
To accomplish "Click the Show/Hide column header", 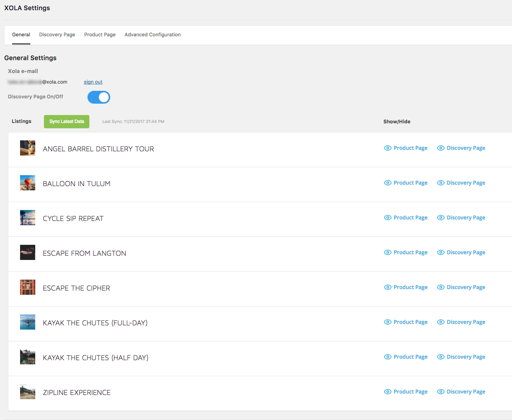I will pyautogui.click(x=397, y=122).
